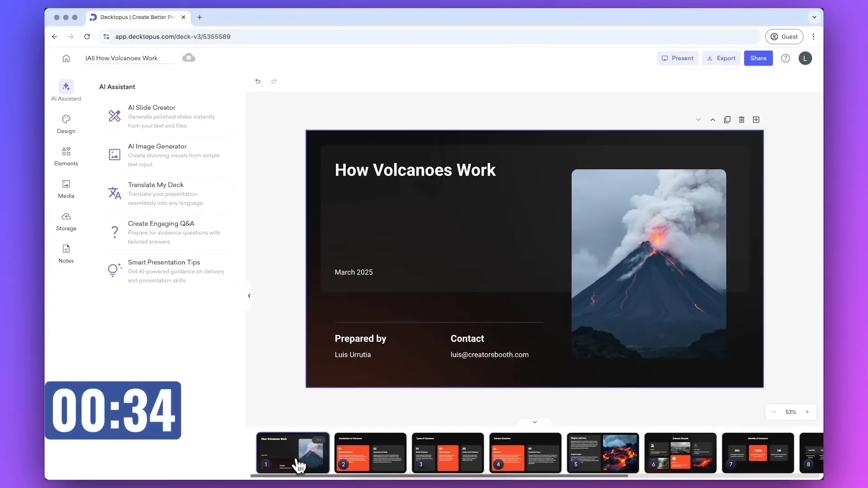Click the Translate My Deck icon
The height and width of the screenshot is (488, 868).
click(114, 193)
